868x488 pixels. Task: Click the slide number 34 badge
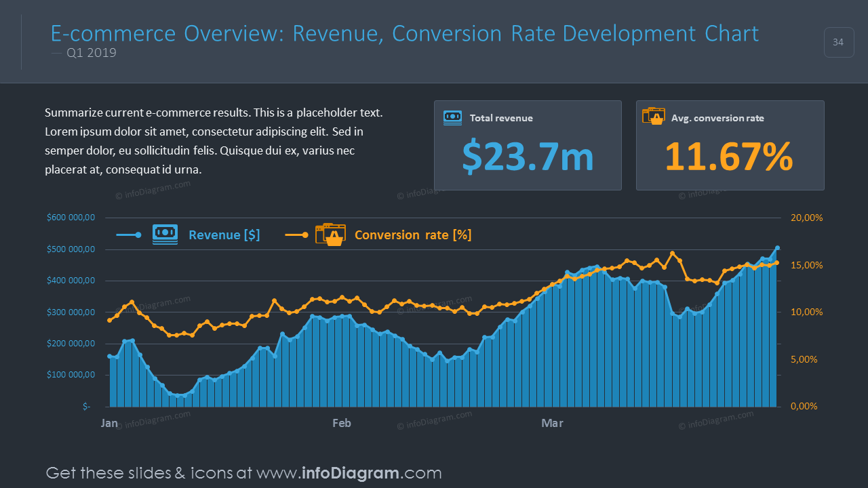(839, 42)
